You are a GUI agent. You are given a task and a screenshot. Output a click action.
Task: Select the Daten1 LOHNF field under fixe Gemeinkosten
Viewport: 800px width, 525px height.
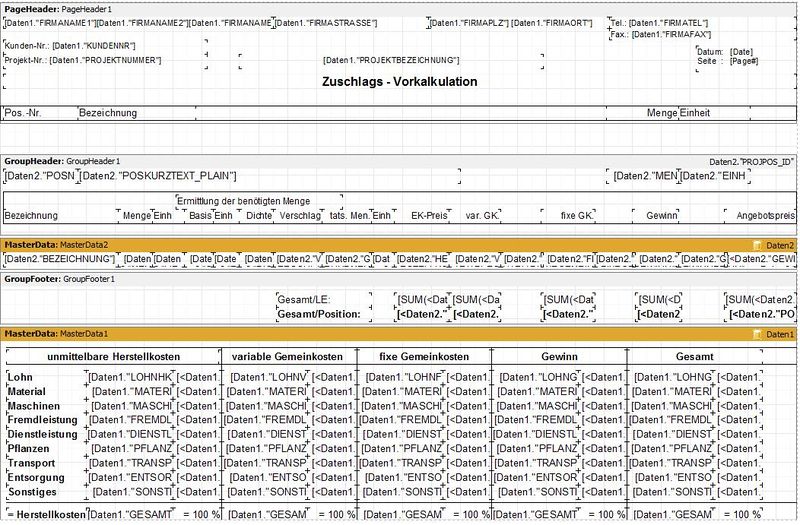pos(405,378)
